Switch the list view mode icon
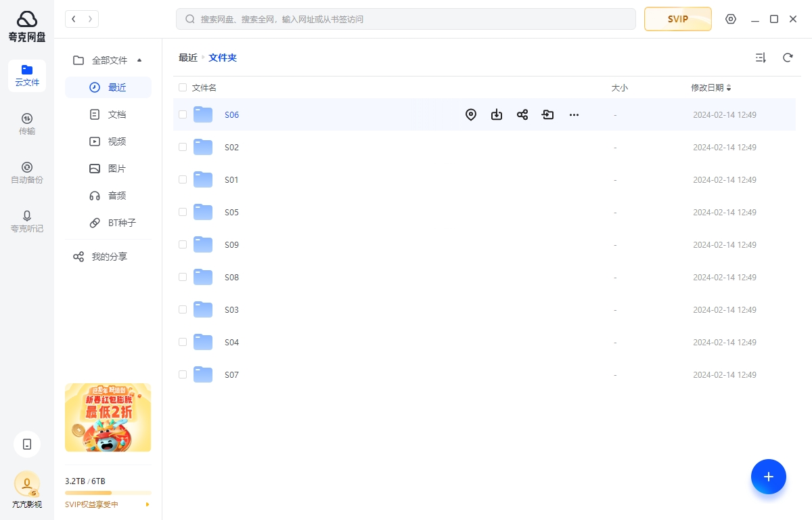Image resolution: width=812 pixels, height=520 pixels. coord(761,58)
